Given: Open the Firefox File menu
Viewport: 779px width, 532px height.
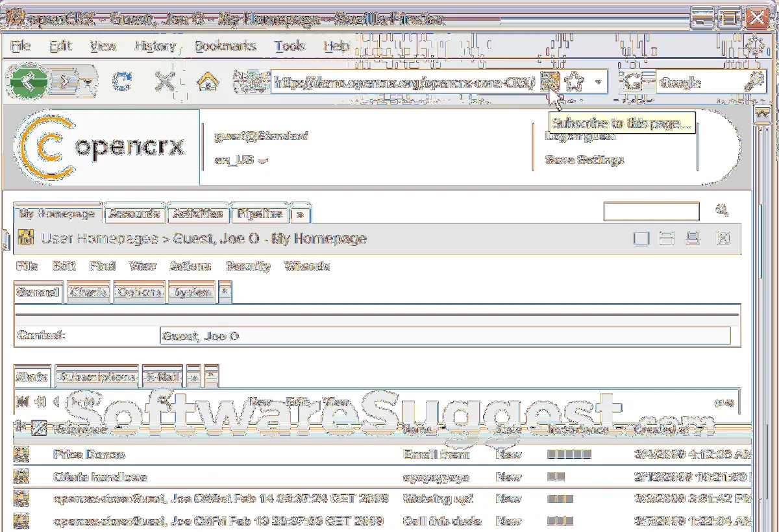Looking at the screenshot, I should [x=21, y=46].
